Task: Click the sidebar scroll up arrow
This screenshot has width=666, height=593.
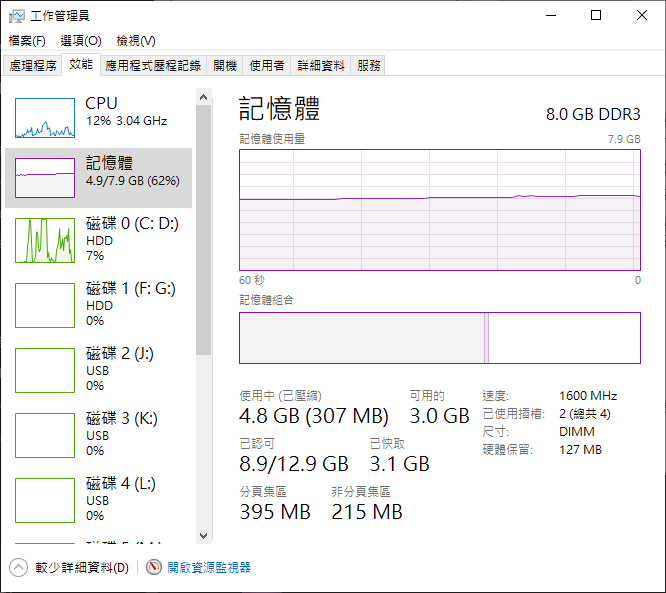Action: pyautogui.click(x=203, y=97)
